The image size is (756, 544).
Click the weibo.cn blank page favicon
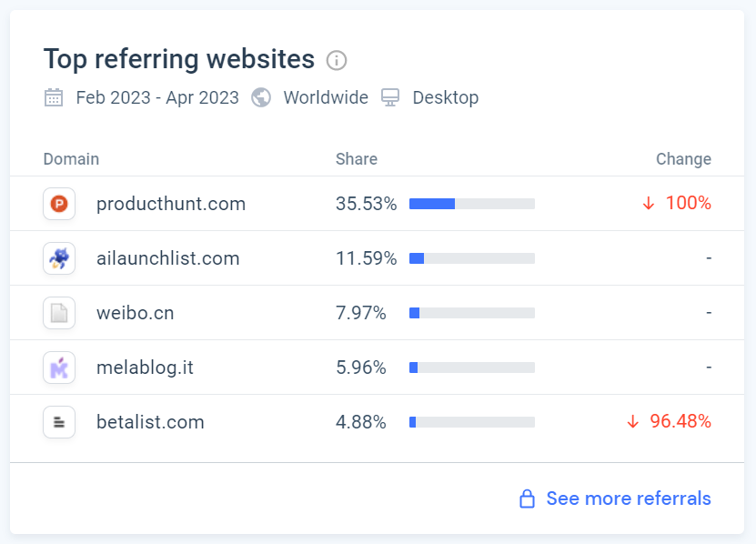coord(59,313)
